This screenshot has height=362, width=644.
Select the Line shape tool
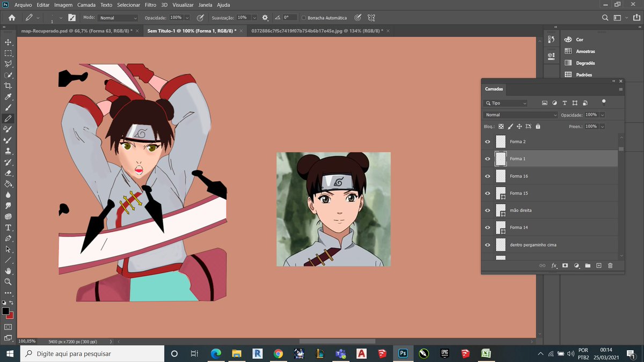click(8, 260)
